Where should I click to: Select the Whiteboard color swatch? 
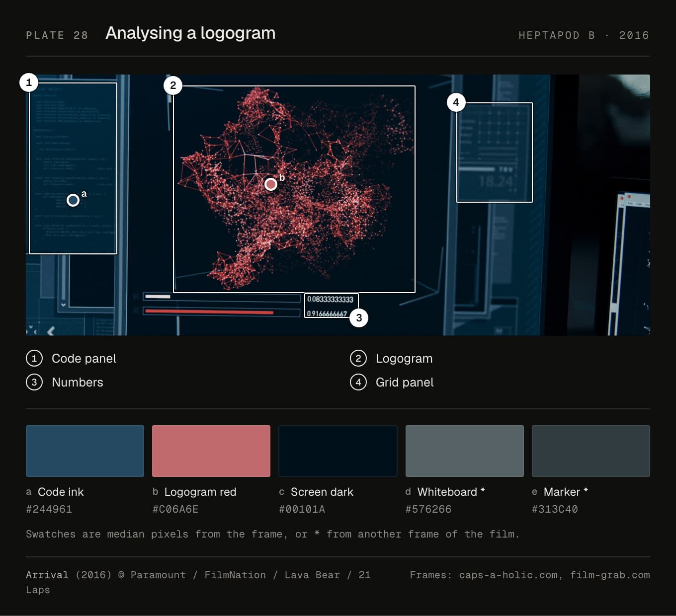tap(465, 451)
